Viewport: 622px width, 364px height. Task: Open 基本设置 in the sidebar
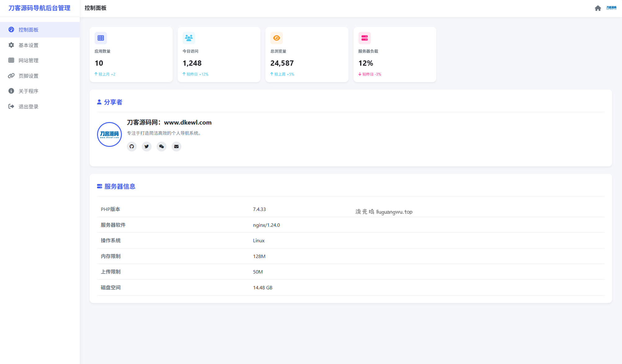coord(28,45)
